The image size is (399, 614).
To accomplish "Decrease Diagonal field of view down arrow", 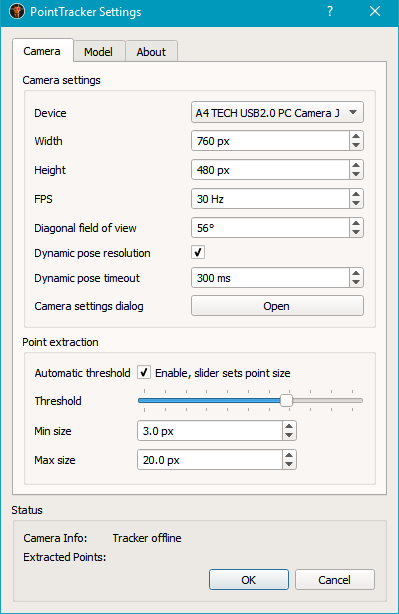I will 356,232.
